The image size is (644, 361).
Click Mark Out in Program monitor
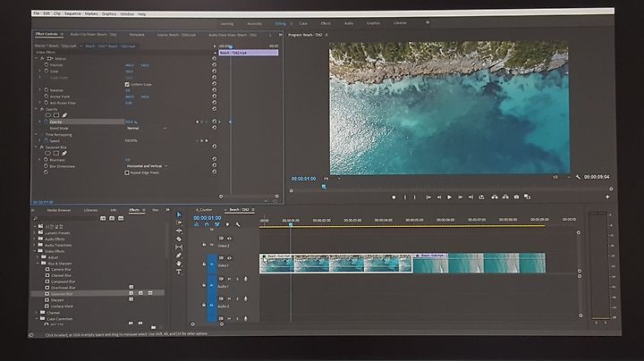coord(414,197)
